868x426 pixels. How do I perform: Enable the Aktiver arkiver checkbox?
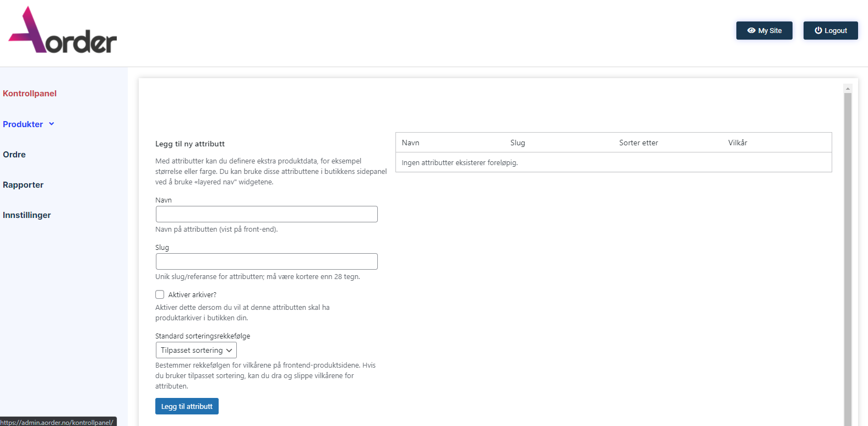coord(160,294)
